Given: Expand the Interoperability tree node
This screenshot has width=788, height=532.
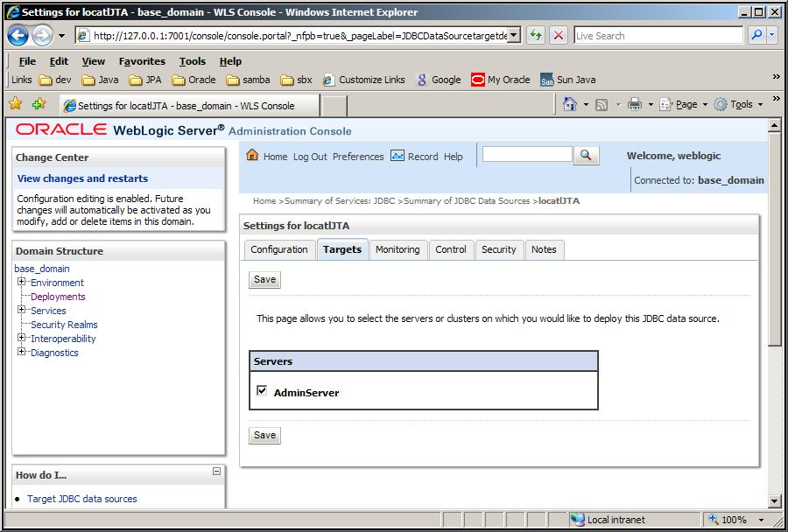Looking at the screenshot, I should [x=22, y=338].
